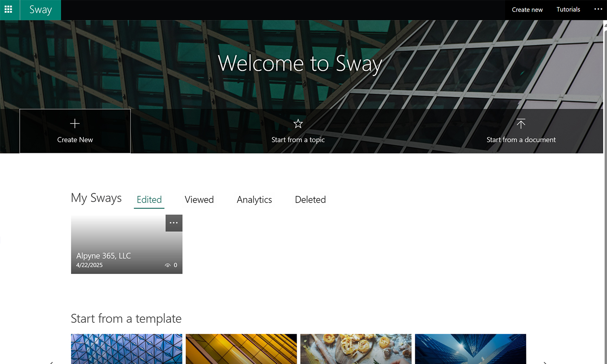The image size is (607, 364).
Task: Click the view count eye icon on Alpyne 365
Action: [168, 265]
